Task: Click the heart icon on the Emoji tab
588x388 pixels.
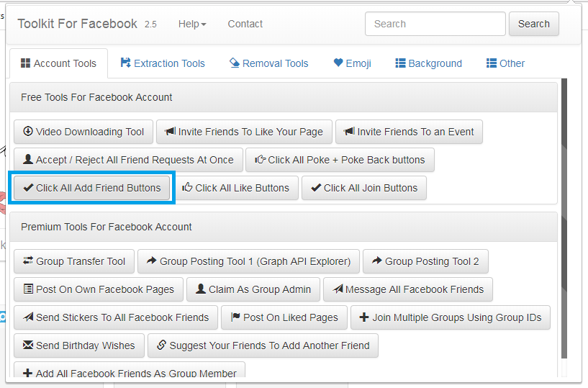Action: (338, 63)
